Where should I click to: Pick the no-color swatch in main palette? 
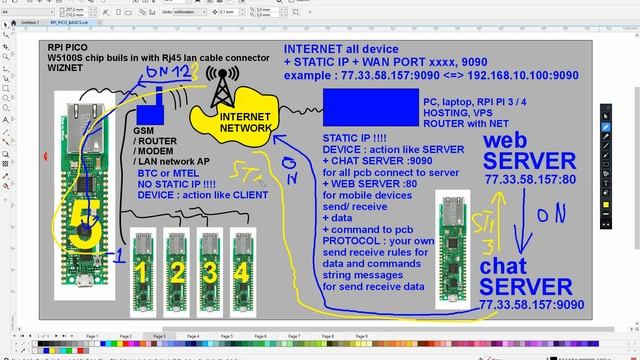[x=35, y=344]
